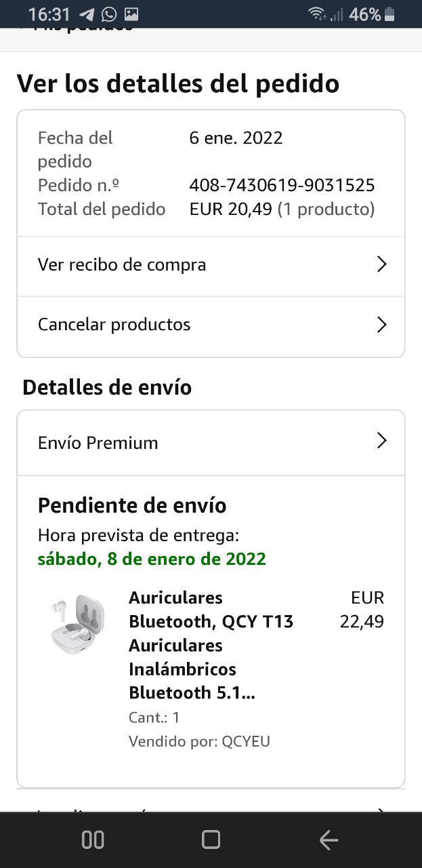Tap the WhatsApp notification icon

109,14
